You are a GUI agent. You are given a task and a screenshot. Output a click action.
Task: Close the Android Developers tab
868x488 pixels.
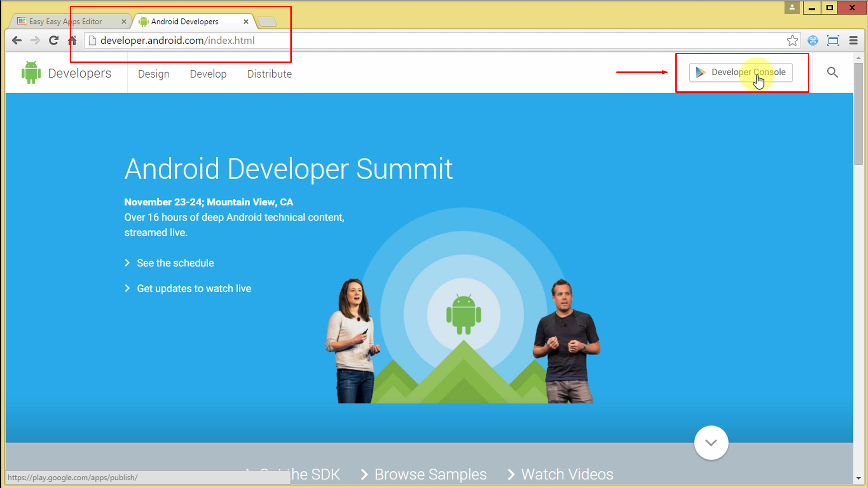click(246, 21)
